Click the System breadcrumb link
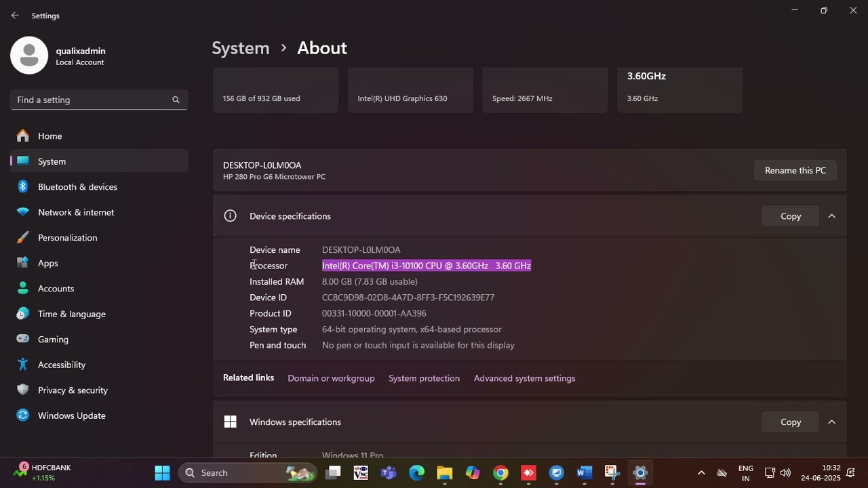 pyautogui.click(x=241, y=48)
